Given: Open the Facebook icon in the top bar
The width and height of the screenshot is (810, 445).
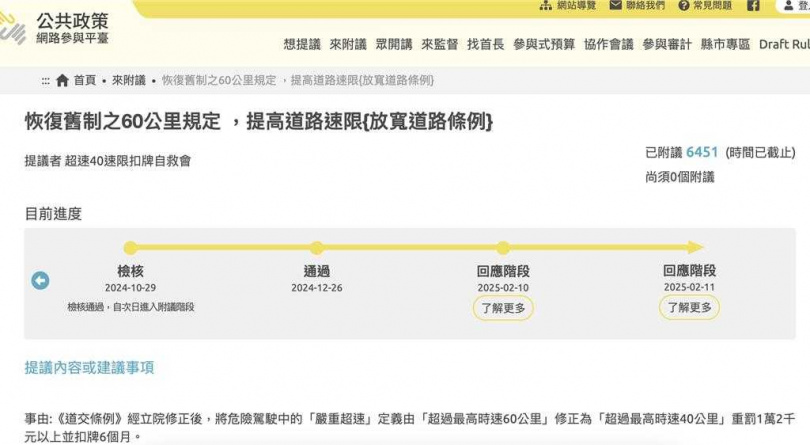Looking at the screenshot, I should pos(753,5).
